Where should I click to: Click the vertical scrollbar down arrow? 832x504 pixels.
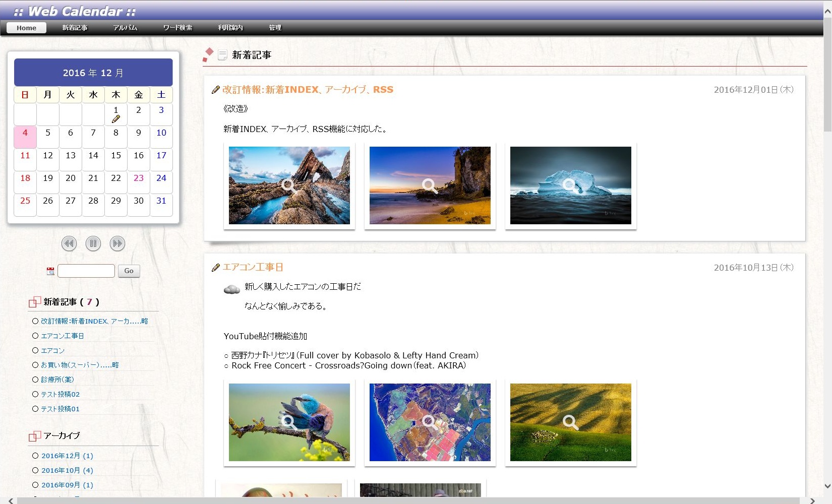point(827,486)
